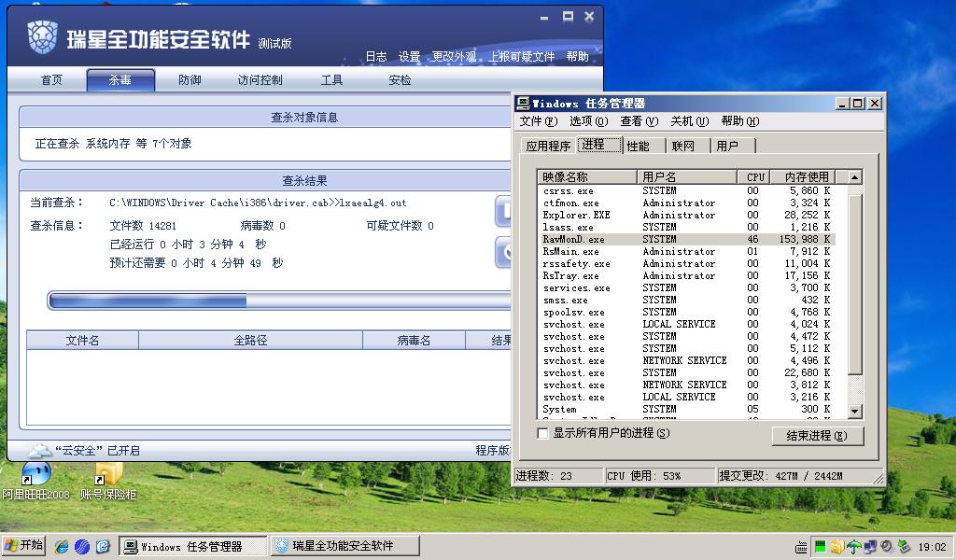Image resolution: width=956 pixels, height=560 pixels.
Task: Click the Safely Remove Hardware tray icon
Action: [x=904, y=547]
